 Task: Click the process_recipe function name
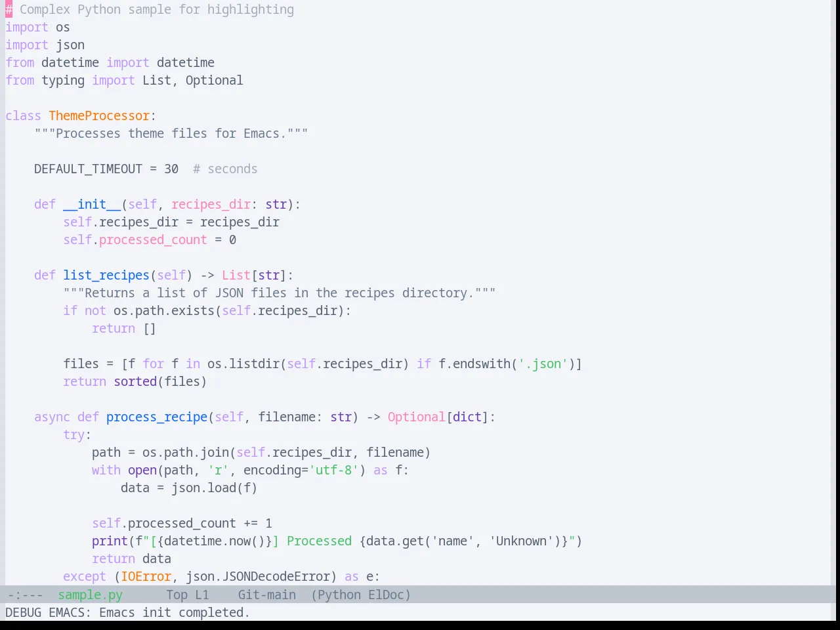tap(157, 417)
